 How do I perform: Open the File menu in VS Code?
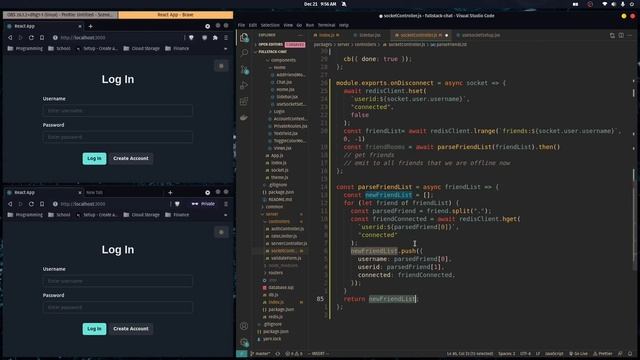click(x=242, y=25)
